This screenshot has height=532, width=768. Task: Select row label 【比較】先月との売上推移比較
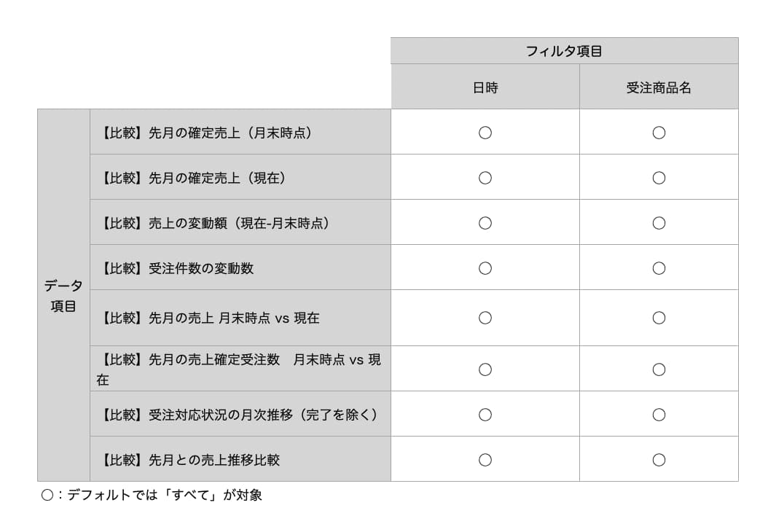(x=189, y=460)
